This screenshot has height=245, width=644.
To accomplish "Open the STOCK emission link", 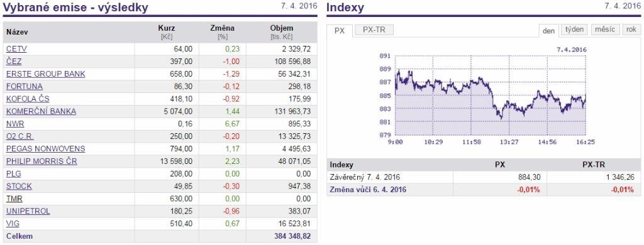I will click(x=19, y=187).
